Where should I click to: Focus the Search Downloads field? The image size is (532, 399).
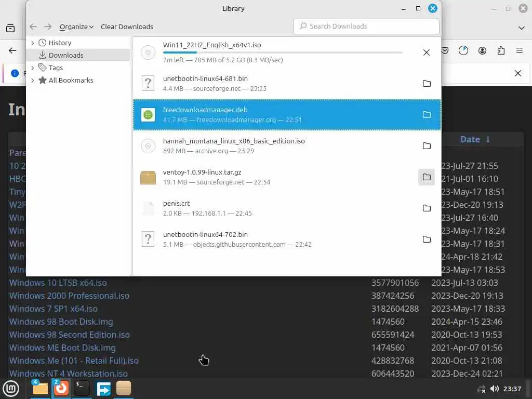click(x=366, y=26)
